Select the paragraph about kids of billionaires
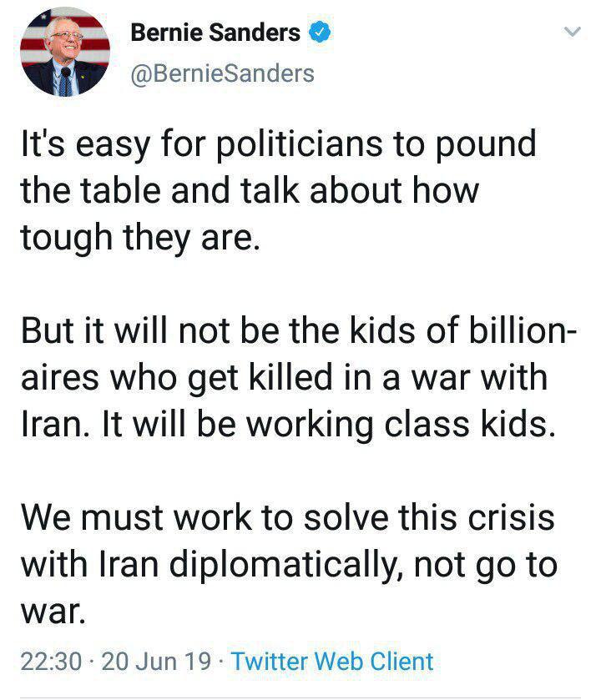 (299, 377)
